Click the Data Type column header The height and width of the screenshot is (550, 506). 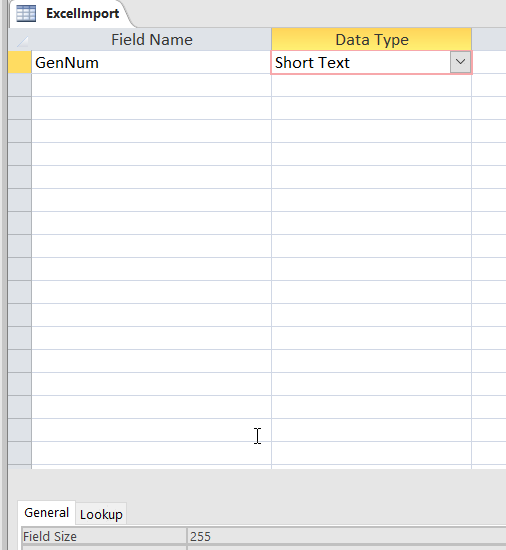tap(371, 39)
